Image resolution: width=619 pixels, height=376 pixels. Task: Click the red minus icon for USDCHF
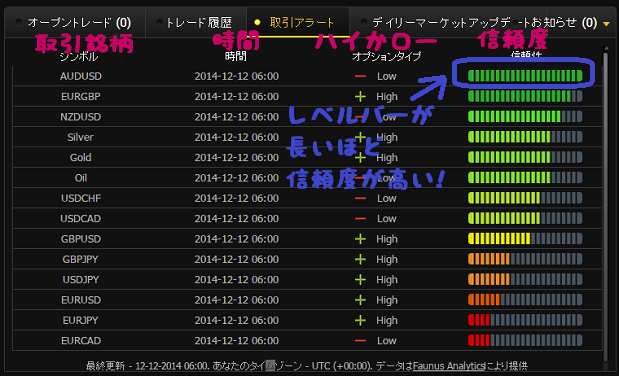(x=360, y=198)
